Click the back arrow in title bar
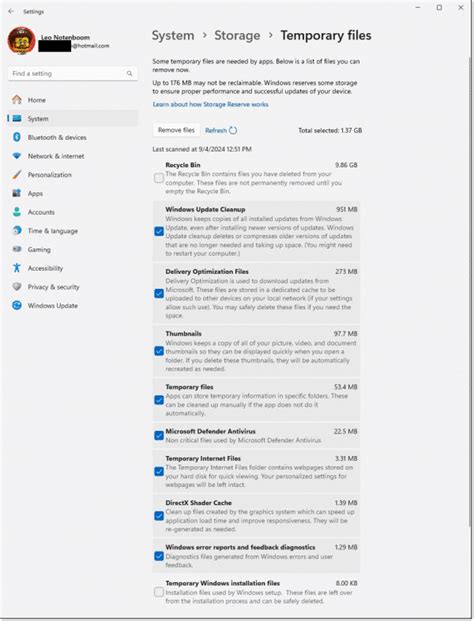The height and width of the screenshot is (621, 474). [11, 11]
